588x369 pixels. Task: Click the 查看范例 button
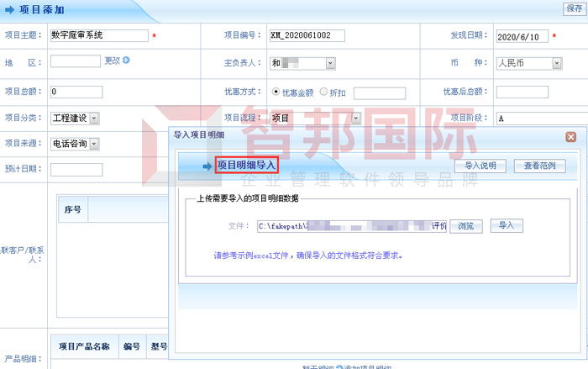click(x=540, y=166)
